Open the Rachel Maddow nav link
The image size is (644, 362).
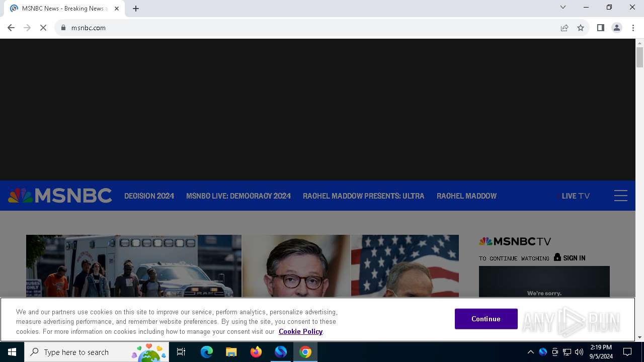click(466, 196)
